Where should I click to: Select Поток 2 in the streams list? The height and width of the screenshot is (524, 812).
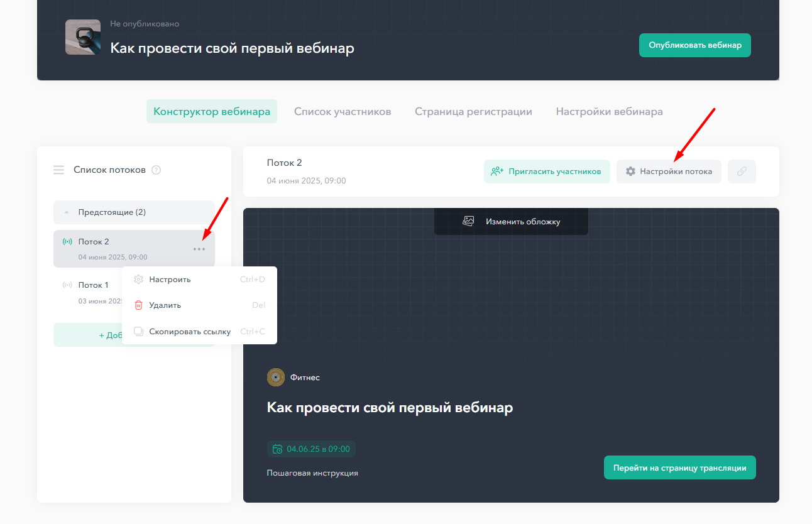134,249
